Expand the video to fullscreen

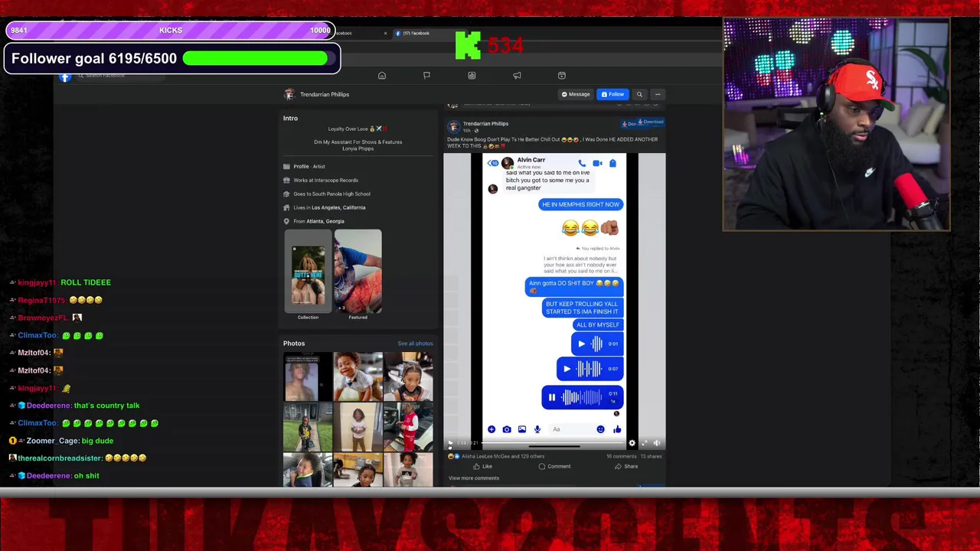click(x=645, y=443)
